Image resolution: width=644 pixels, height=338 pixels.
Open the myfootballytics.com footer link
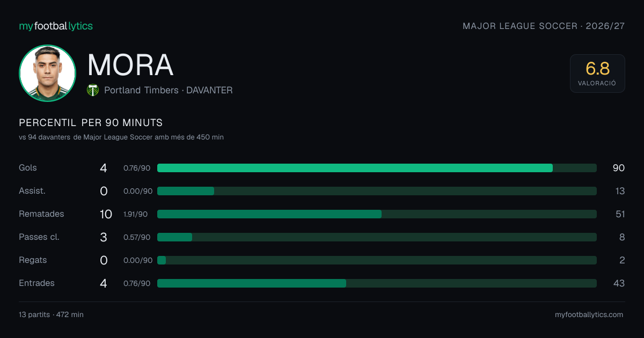[589, 314]
